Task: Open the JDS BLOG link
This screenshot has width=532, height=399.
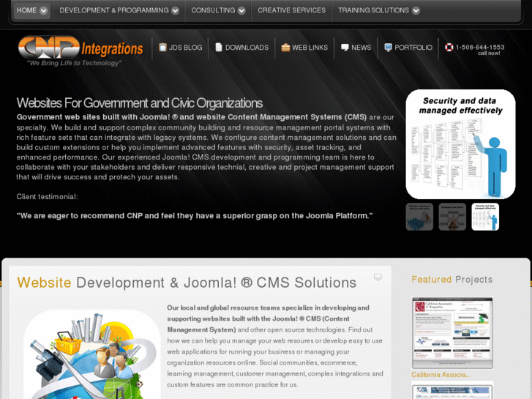Action: point(186,48)
